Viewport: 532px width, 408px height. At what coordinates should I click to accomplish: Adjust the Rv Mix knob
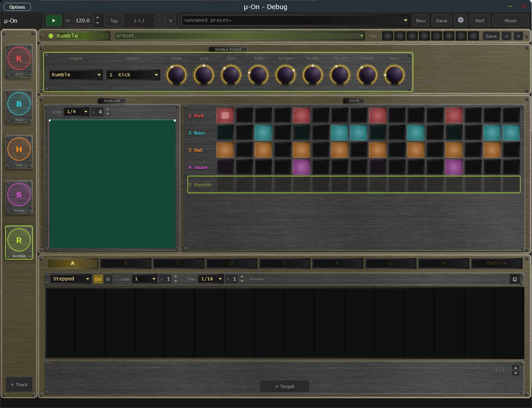[x=312, y=75]
